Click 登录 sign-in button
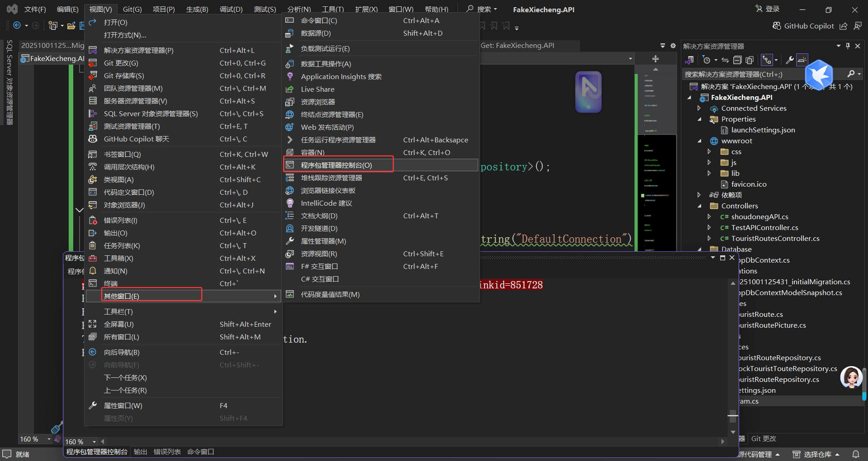The image size is (868, 461). (x=768, y=9)
